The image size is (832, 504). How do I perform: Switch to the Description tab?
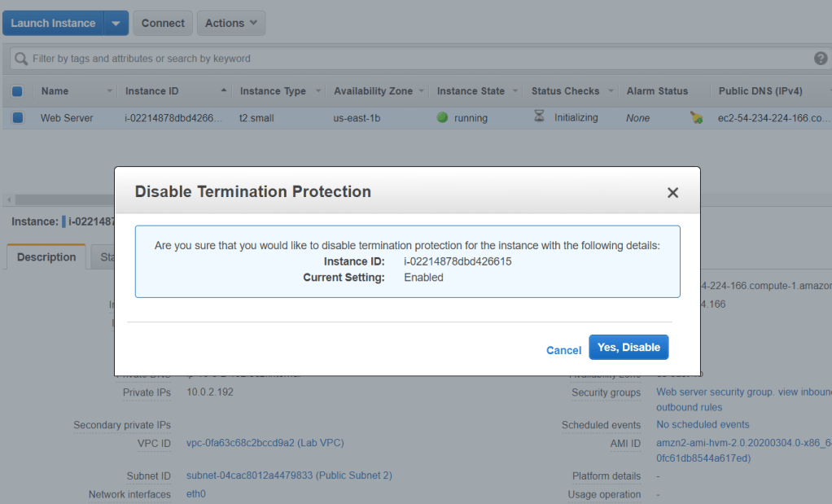coord(46,257)
